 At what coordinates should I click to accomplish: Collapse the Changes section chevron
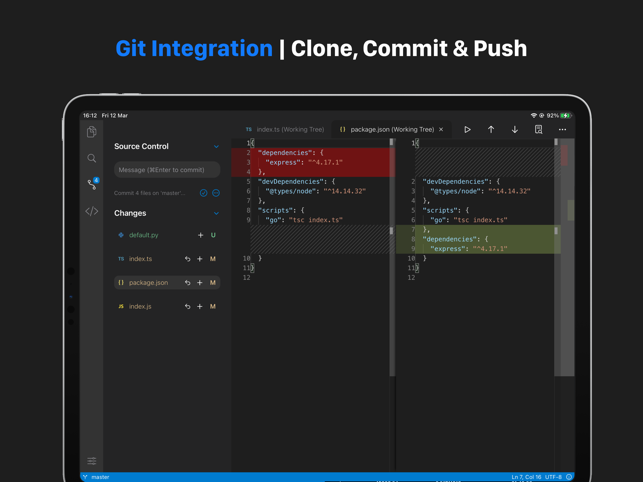(216, 213)
